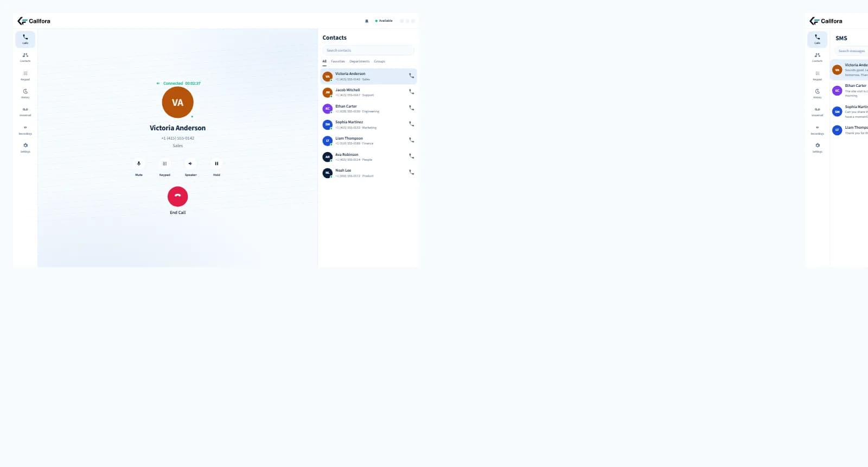Open Settings in the SMS window sidebar
The width and height of the screenshot is (868, 467).
click(x=817, y=148)
